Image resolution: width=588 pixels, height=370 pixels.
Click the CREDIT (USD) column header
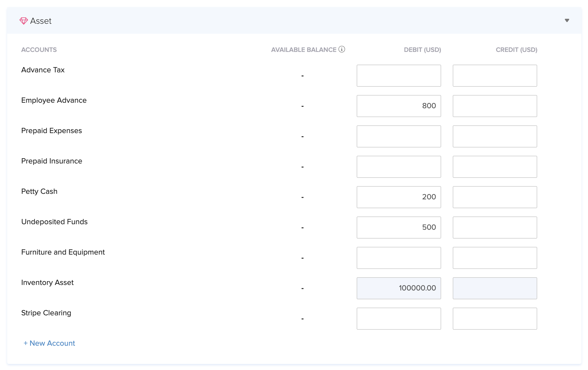[516, 49]
